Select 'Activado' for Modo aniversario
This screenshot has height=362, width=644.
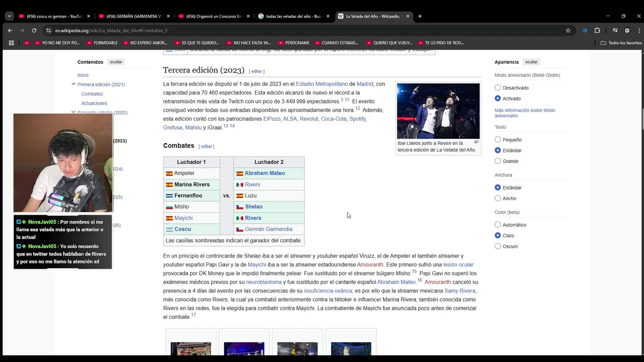[x=498, y=99]
